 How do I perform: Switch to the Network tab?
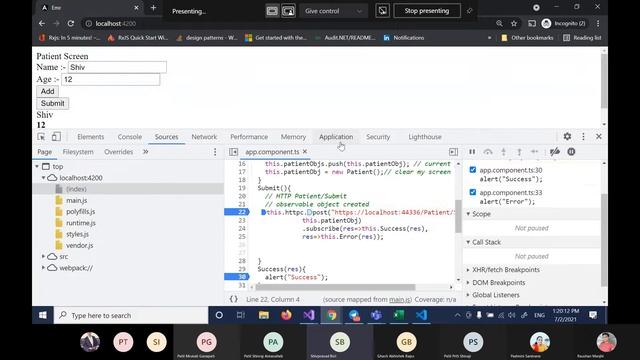(x=204, y=137)
